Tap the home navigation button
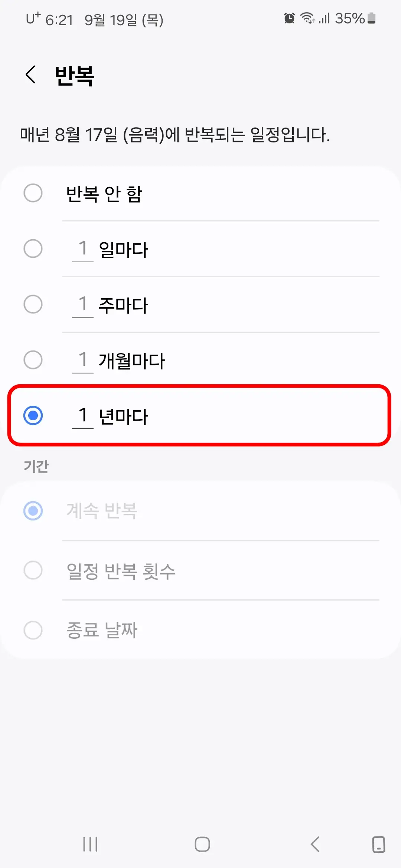 click(202, 844)
